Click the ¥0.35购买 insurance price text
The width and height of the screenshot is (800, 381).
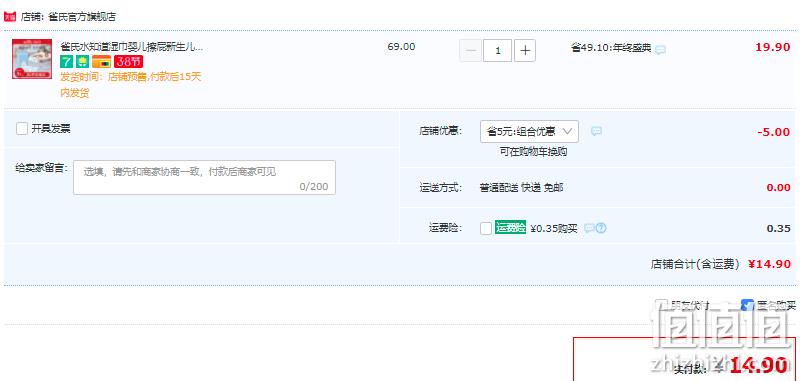(x=554, y=228)
